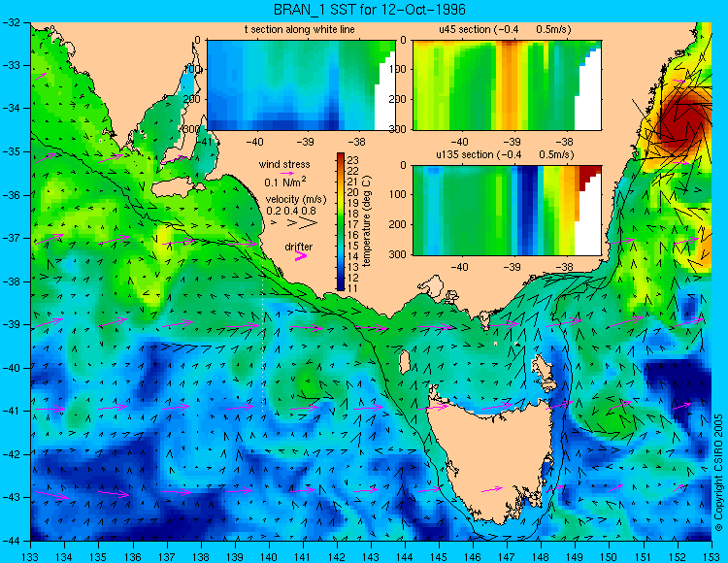Image resolution: width=728 pixels, height=563 pixels.
Task: Click the magenta wind stress arrow in the legend
Action: (x=288, y=173)
